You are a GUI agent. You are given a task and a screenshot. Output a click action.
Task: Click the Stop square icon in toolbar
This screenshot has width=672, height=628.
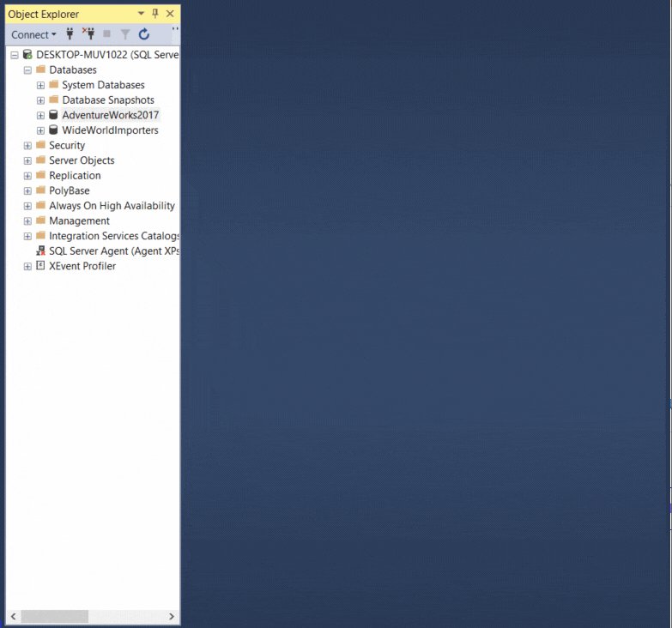[106, 33]
